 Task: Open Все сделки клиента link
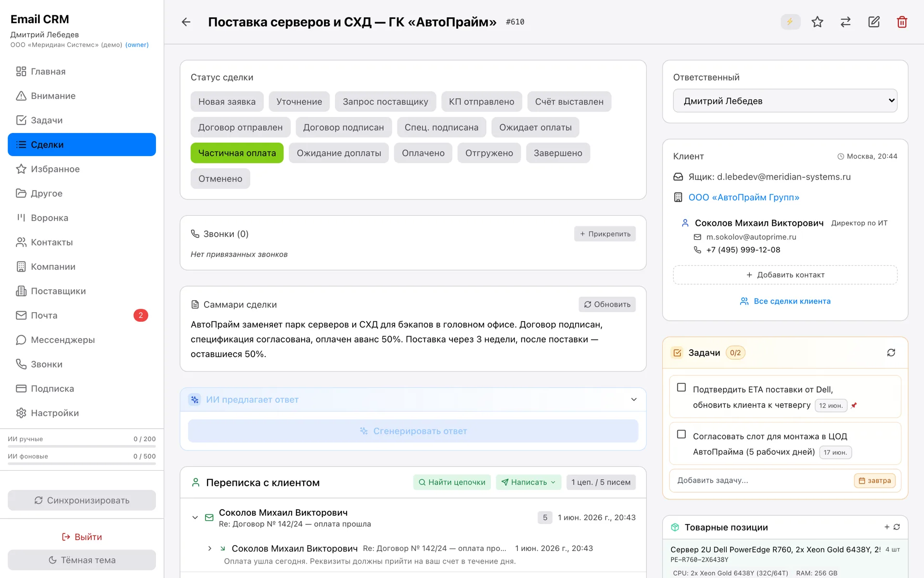click(x=785, y=301)
